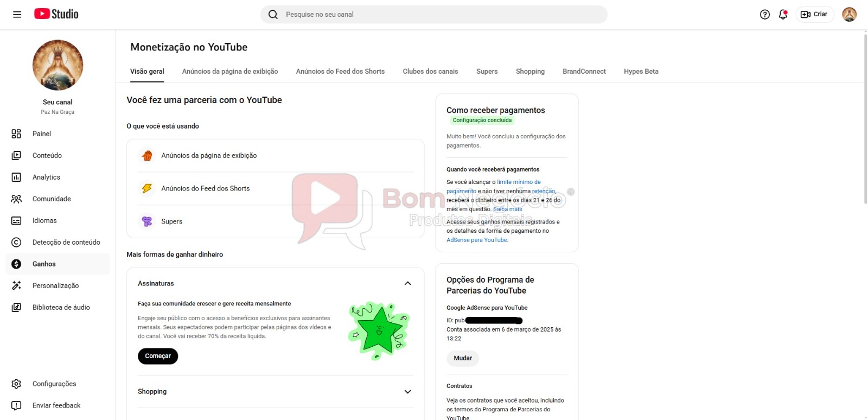This screenshot has height=420, width=868.
Task: Switch to Anúncios do Feed dos Shorts tab
Action: tap(340, 72)
